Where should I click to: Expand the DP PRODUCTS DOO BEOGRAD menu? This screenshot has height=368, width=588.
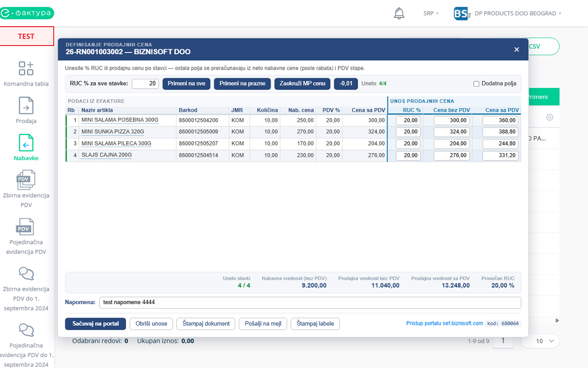[519, 13]
